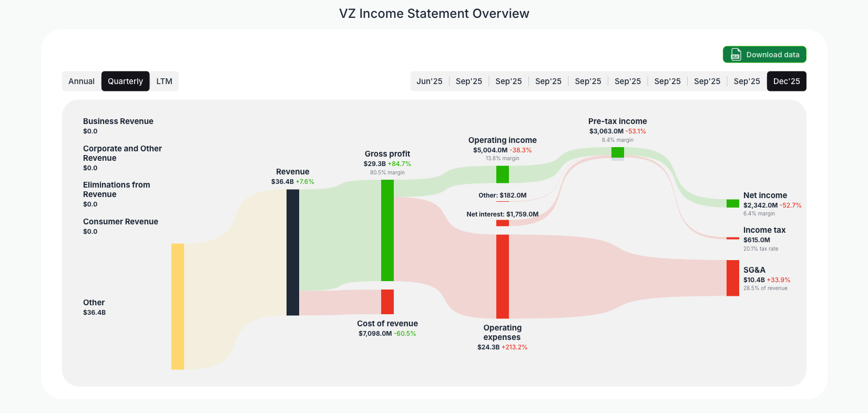Open the Jun'25 quarter tab
868x413 pixels.
pos(430,81)
